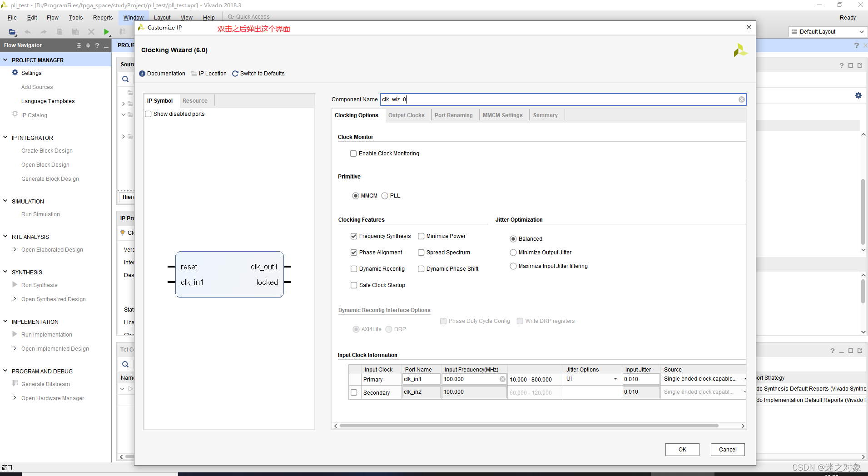Screen dimensions: 868x476
Task: Switch to the Port Renaming tab
Action: click(x=453, y=115)
